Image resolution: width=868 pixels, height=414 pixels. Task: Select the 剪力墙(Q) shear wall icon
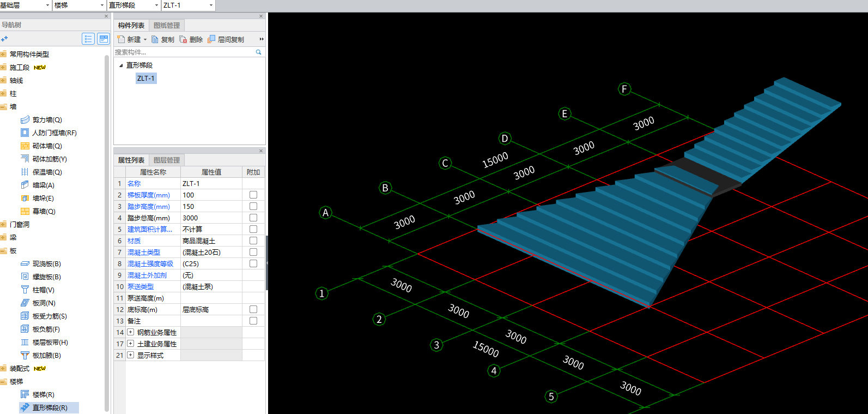[x=25, y=119]
